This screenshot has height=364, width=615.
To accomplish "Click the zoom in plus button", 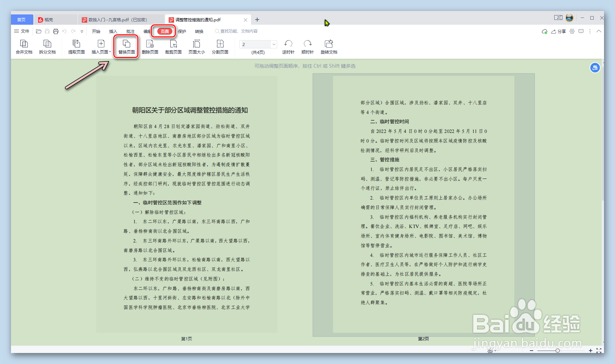I will click(x=591, y=351).
